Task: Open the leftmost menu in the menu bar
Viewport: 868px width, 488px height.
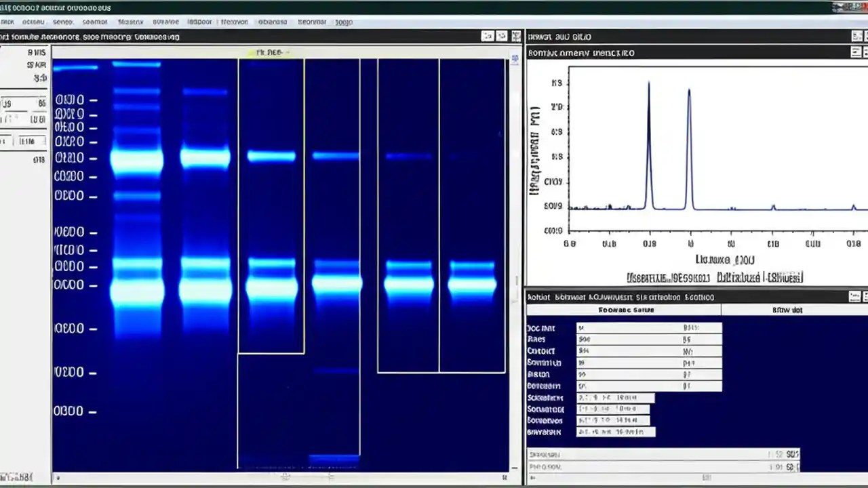Action: [x=8, y=22]
